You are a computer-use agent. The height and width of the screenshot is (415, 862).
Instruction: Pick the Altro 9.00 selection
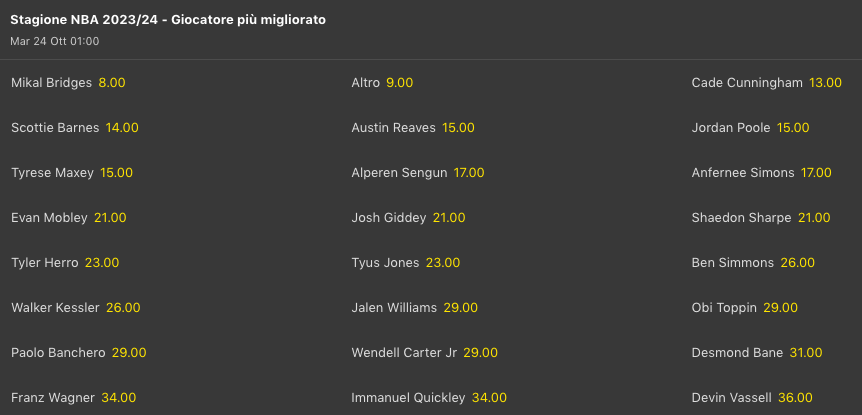(x=399, y=83)
